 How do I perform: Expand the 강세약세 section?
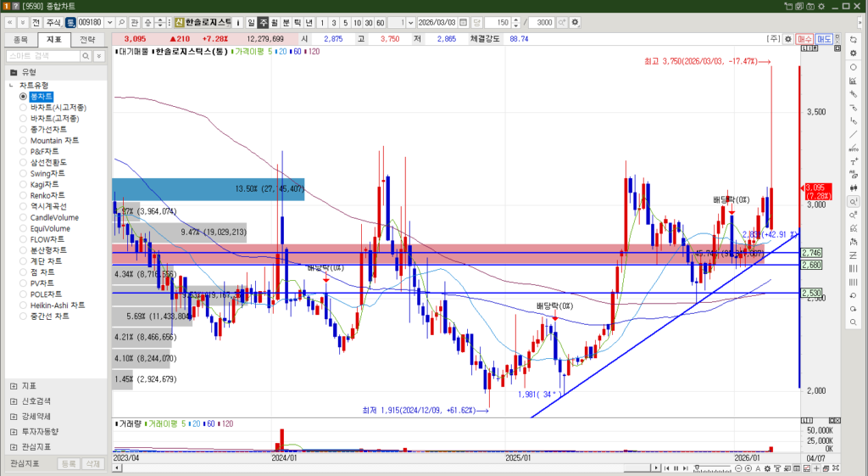14,416
